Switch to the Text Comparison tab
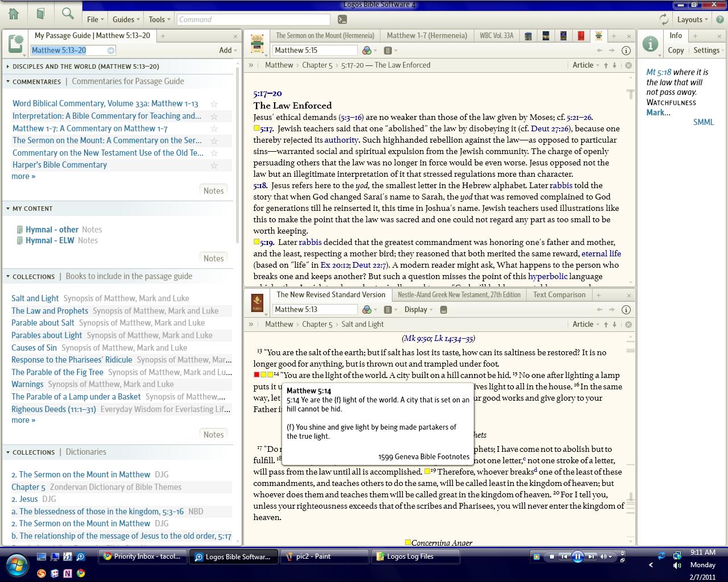 (559, 295)
